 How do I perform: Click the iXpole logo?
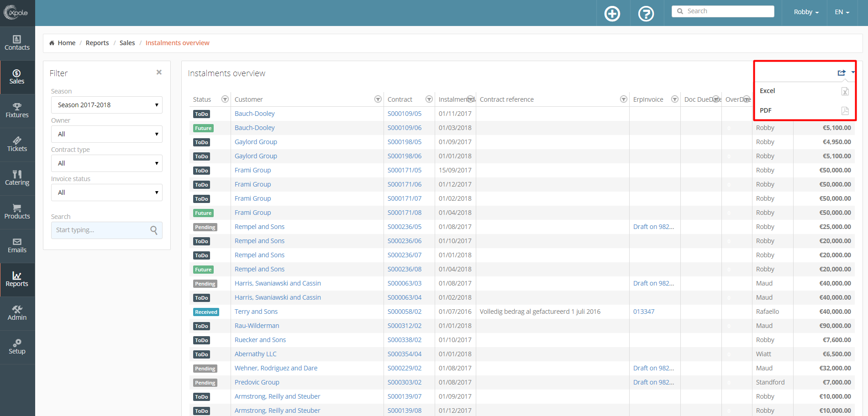coord(16,12)
